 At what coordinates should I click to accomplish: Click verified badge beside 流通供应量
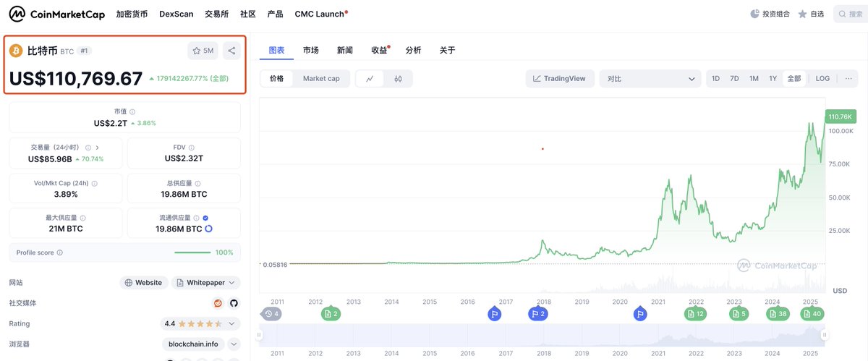(x=206, y=217)
